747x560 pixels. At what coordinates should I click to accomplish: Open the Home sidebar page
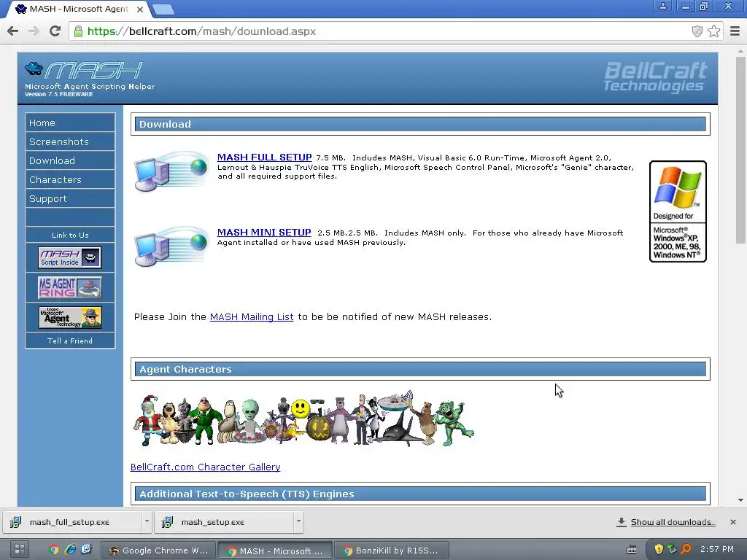(70, 122)
